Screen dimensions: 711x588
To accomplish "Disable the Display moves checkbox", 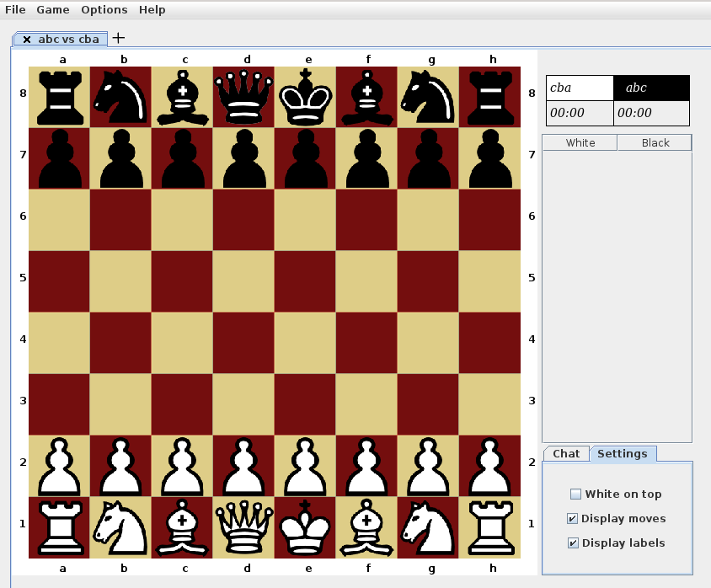I will (572, 518).
